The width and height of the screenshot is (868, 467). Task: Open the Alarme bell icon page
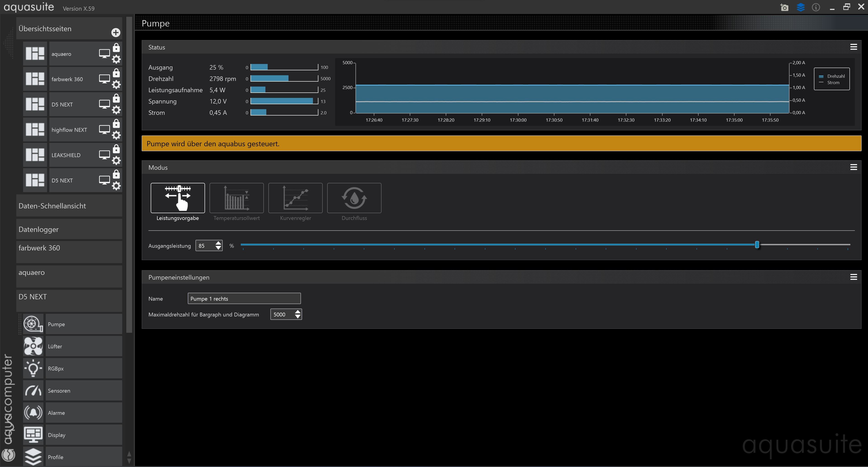click(33, 413)
